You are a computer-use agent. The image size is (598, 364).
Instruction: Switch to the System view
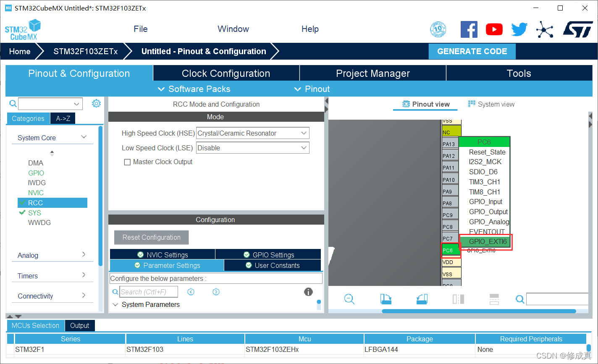(x=491, y=104)
